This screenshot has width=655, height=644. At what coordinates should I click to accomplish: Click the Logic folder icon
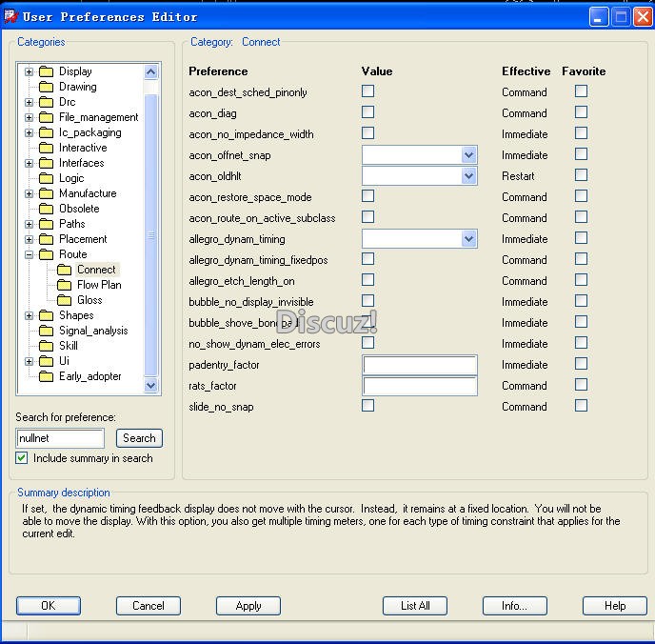coord(47,178)
